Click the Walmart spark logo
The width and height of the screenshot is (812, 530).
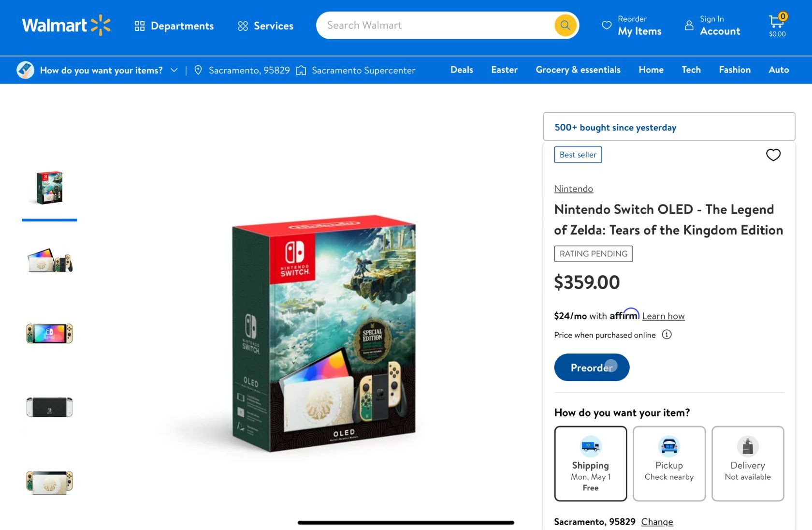click(101, 25)
